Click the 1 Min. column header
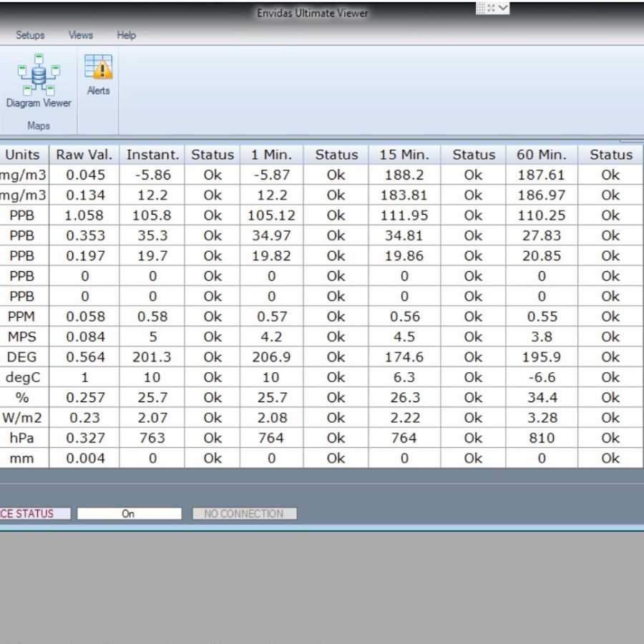 [271, 155]
